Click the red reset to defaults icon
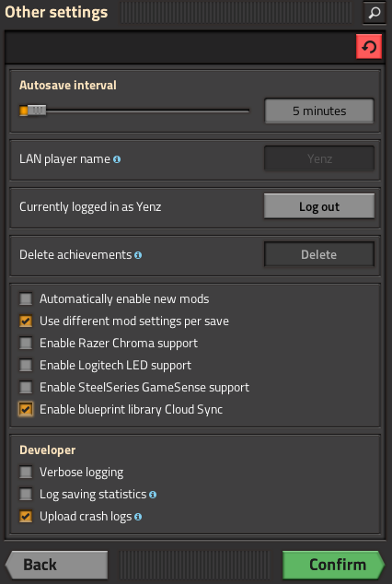 pyautogui.click(x=369, y=47)
